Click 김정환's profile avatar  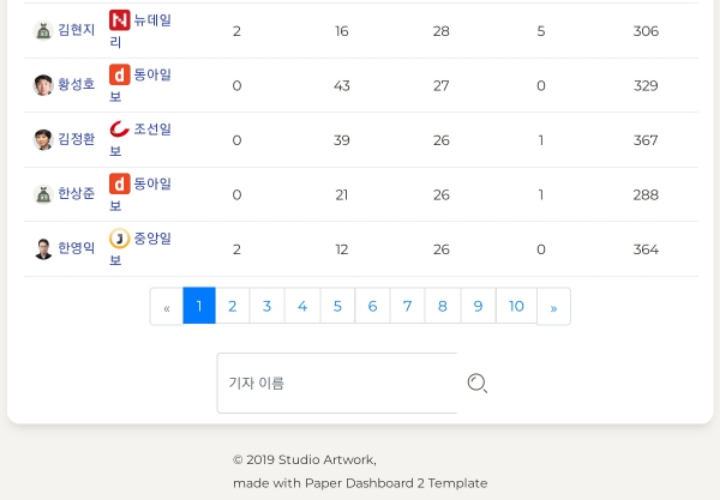click(x=43, y=140)
